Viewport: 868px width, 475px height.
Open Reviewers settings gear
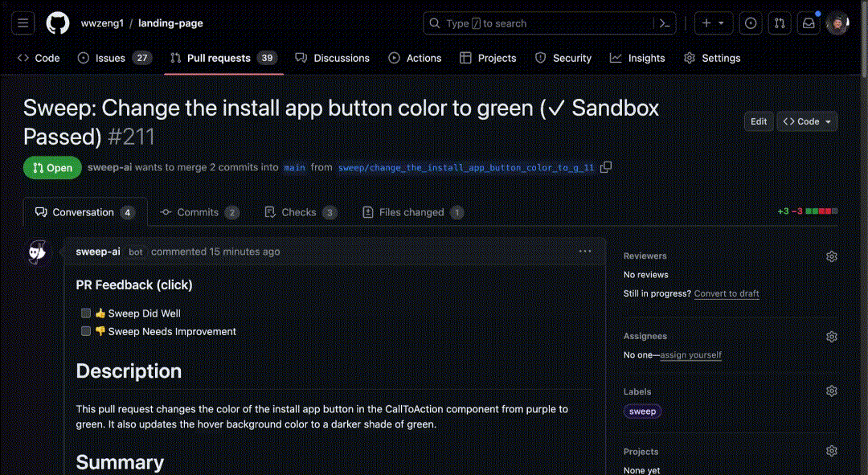point(832,256)
